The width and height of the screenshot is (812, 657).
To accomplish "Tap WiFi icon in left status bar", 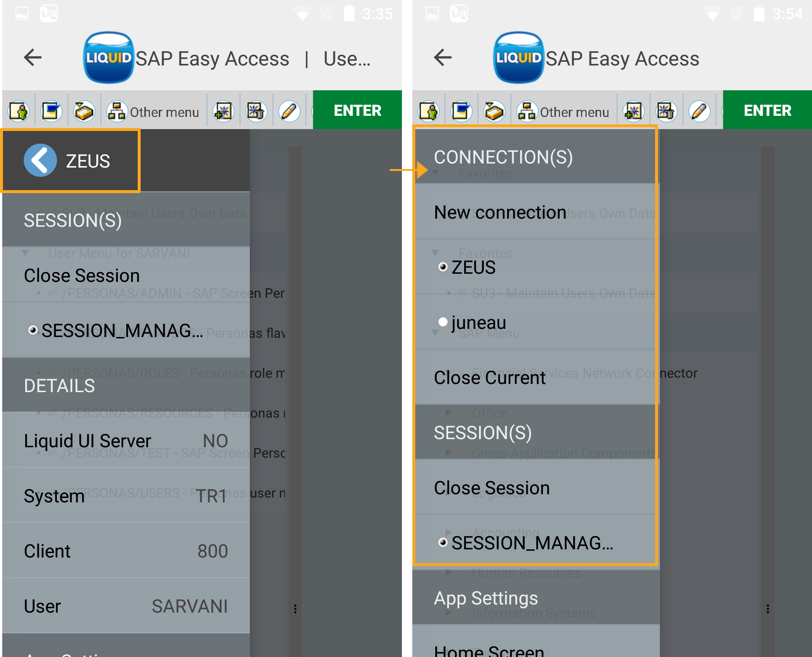I will [x=302, y=14].
